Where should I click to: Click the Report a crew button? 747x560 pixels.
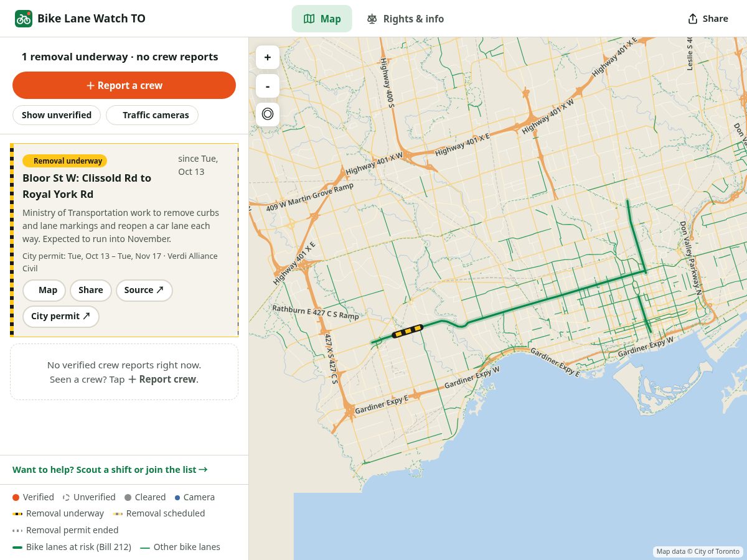pyautogui.click(x=124, y=85)
